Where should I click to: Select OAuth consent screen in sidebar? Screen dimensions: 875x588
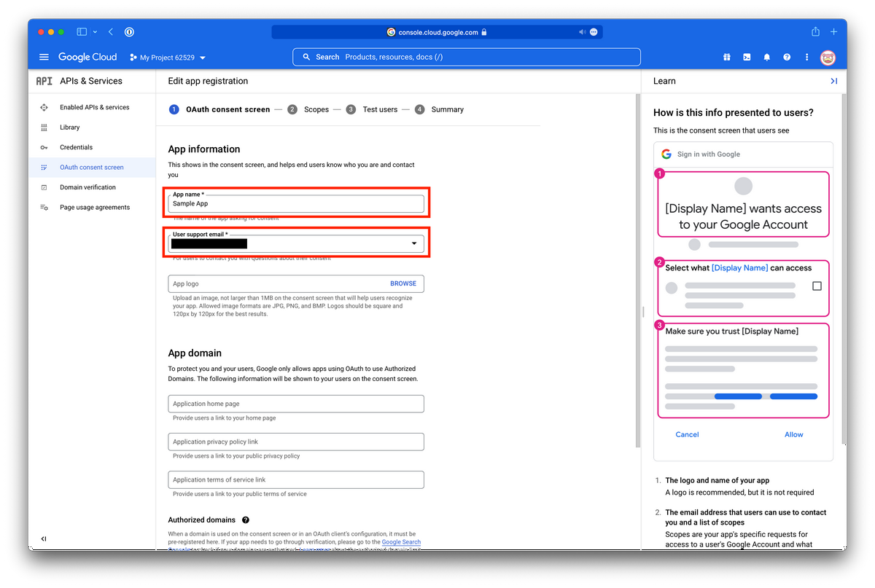click(x=92, y=168)
